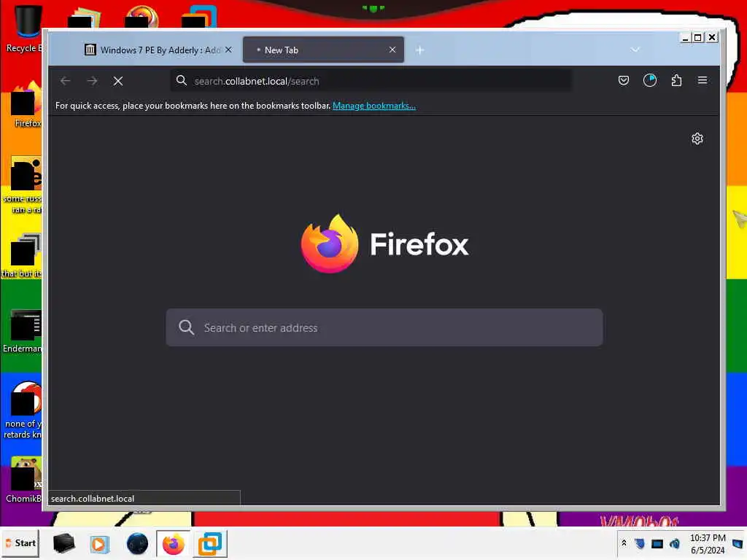
Task: Minimize the Firefox window
Action: [685, 38]
